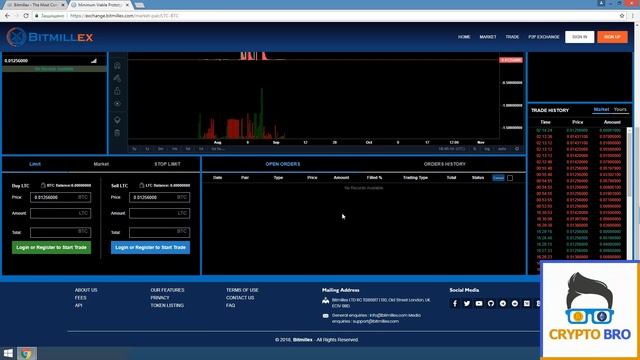Open the Twitter social media icon
Image resolution: width=640 pixels, height=360 pixels.
[467, 304]
